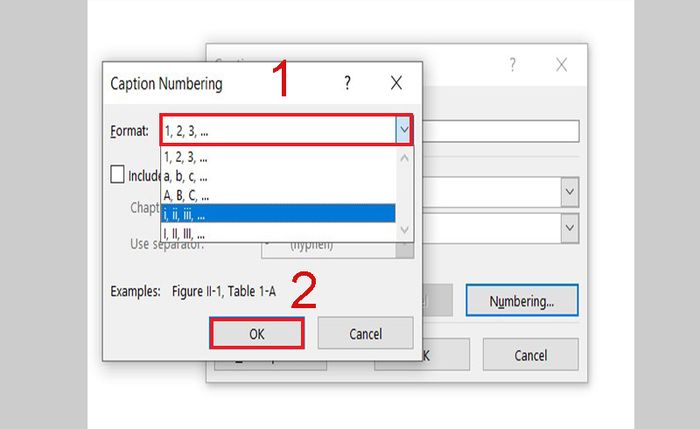Image resolution: width=700 pixels, height=429 pixels.
Task: Open the Format dropdown arrow
Action: pyautogui.click(x=404, y=130)
